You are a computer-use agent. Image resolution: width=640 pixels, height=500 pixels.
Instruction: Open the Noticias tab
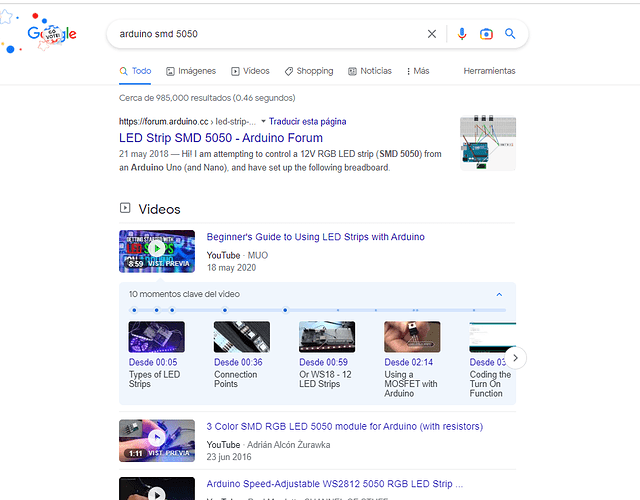click(370, 71)
